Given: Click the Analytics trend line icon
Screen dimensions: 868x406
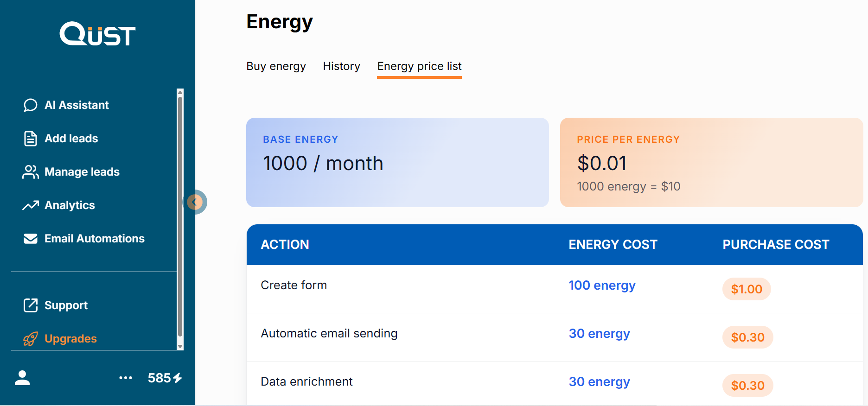Looking at the screenshot, I should coord(31,205).
